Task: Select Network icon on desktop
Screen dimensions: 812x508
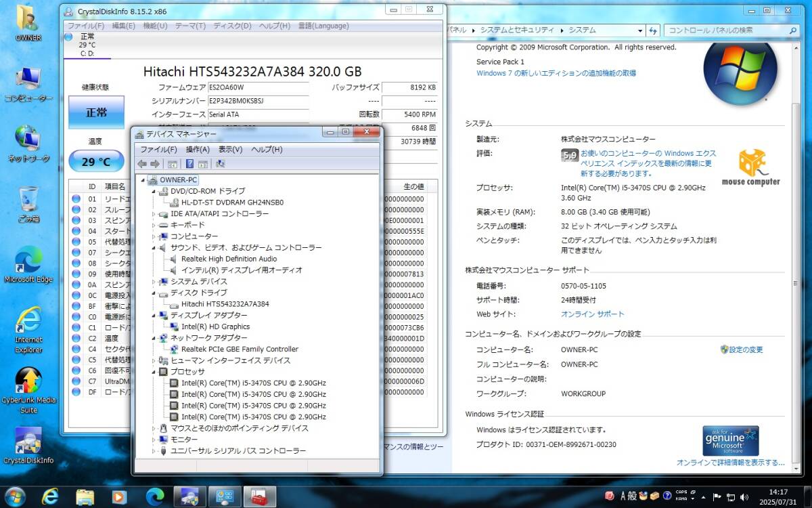Action: point(28,144)
